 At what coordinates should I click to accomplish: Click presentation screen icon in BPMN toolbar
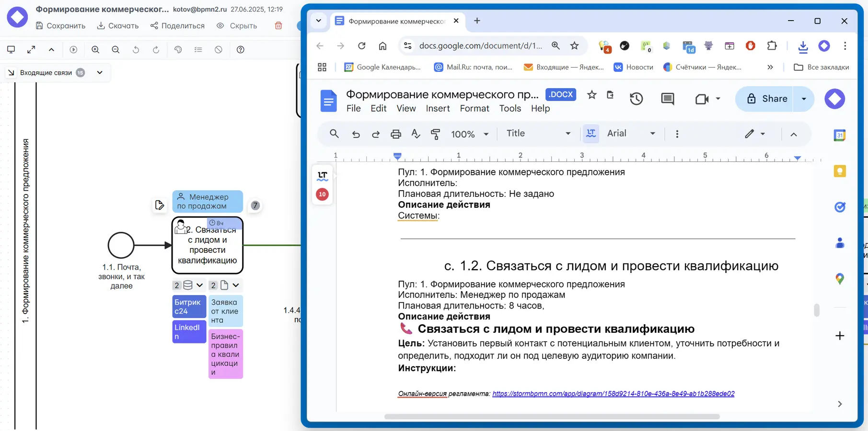(x=11, y=49)
